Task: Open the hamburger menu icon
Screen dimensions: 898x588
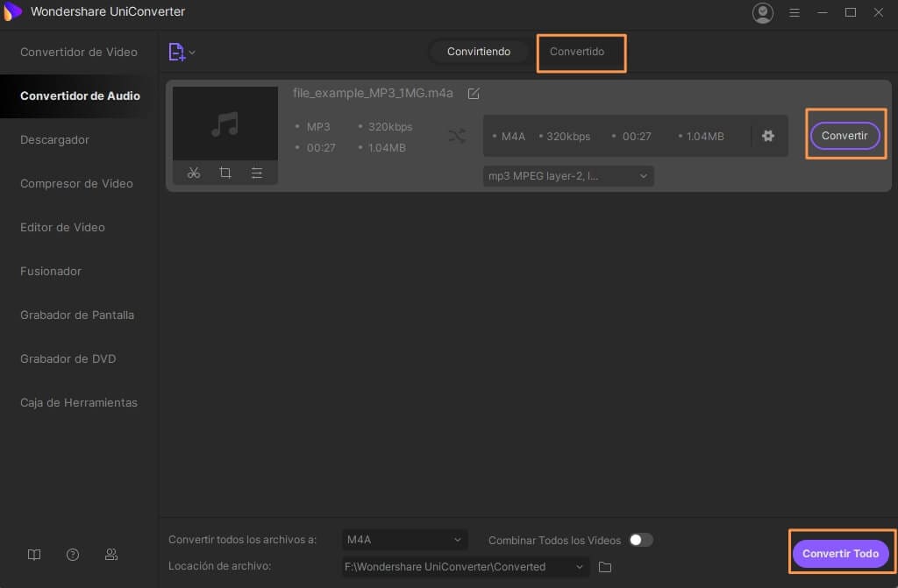Action: [x=794, y=12]
